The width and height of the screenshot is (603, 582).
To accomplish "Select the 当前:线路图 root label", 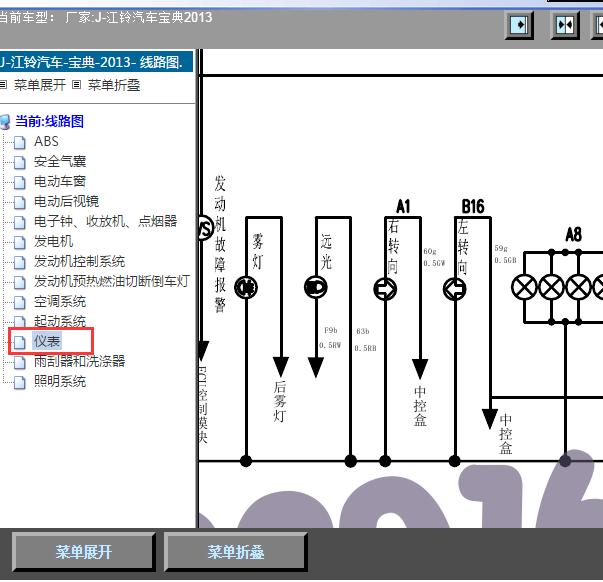I will pos(49,121).
